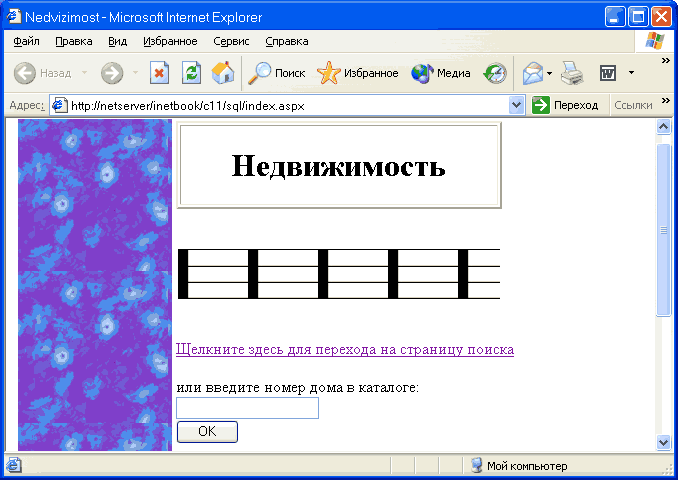Open the address bar dropdown
This screenshot has height=480, width=678.
tap(516, 105)
